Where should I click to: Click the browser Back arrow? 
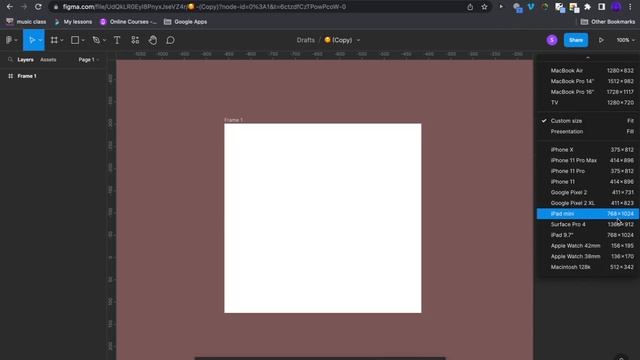pos(9,7)
